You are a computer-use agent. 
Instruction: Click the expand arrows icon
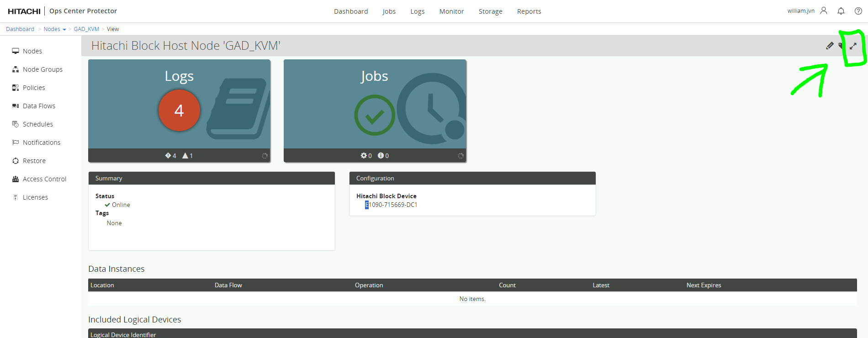[853, 46]
